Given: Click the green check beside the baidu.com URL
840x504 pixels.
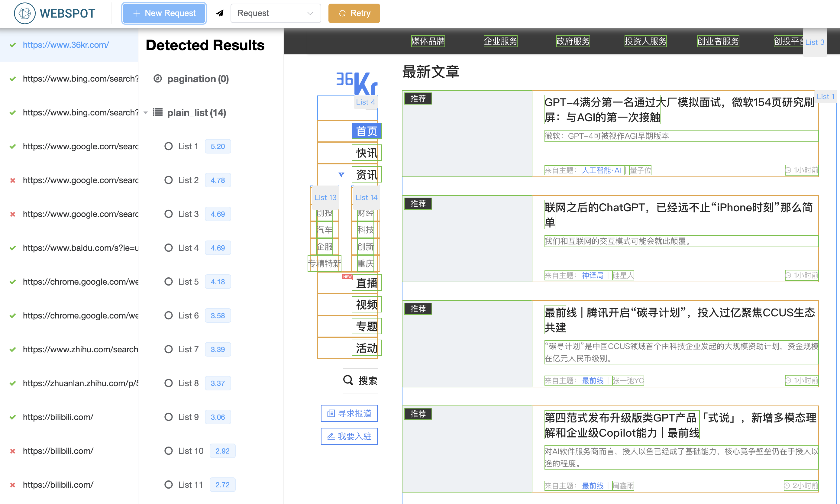Looking at the screenshot, I should click(13, 248).
